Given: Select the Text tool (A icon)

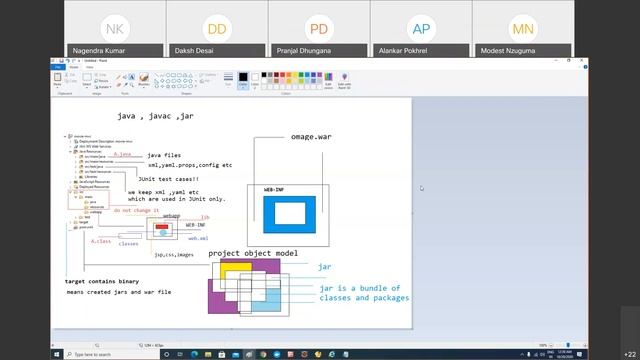Looking at the screenshot, I should coord(132,77).
